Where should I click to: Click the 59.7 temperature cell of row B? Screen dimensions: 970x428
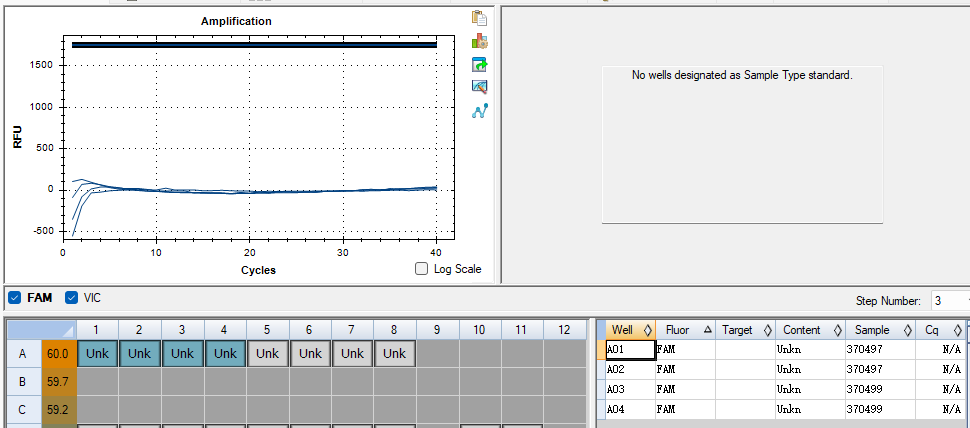(x=59, y=382)
